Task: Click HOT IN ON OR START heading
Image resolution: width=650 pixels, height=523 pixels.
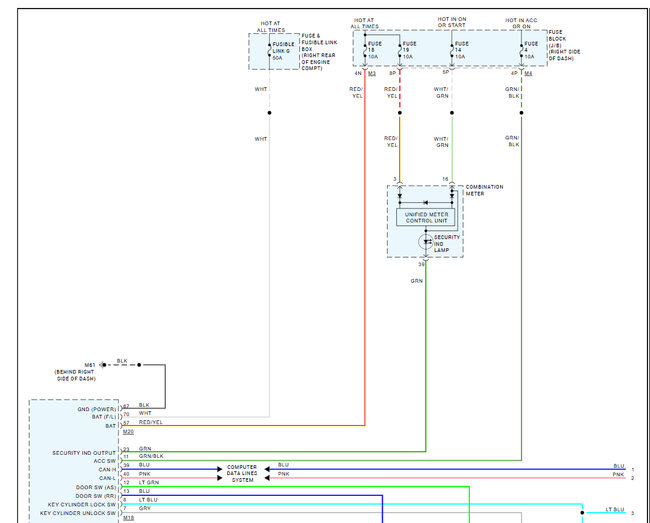Action: click(452, 22)
